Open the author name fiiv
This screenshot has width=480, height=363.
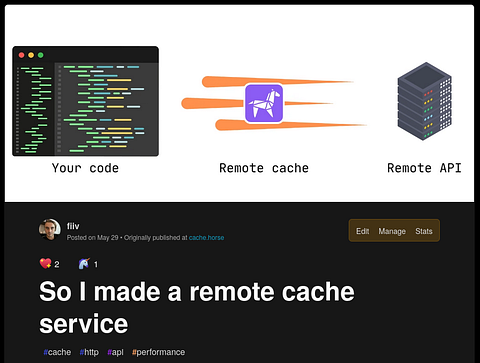[73, 226]
